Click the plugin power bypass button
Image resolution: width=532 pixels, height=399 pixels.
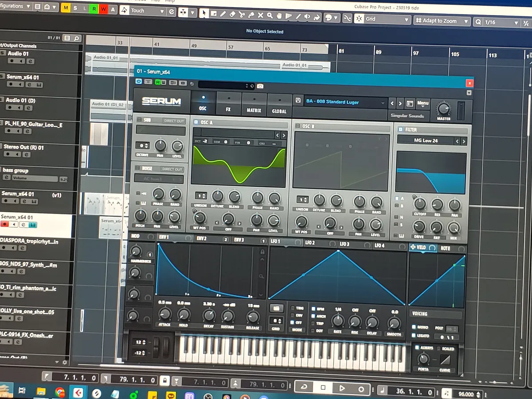pyautogui.click(x=139, y=82)
